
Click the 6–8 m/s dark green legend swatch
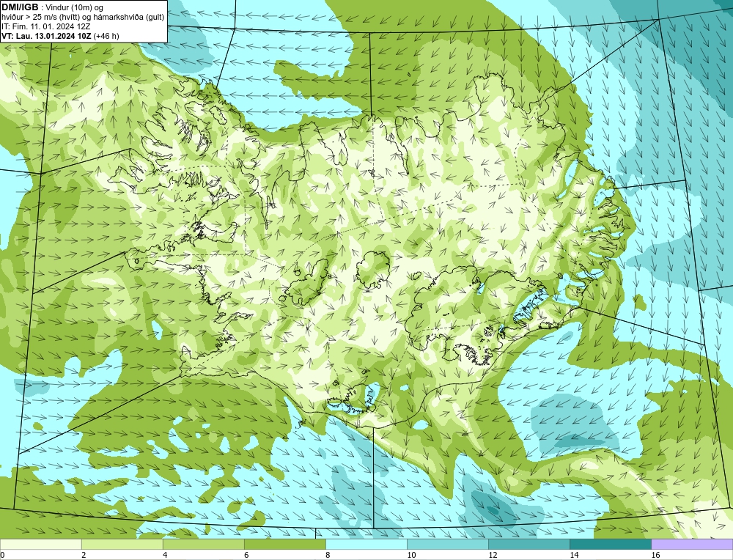[x=284, y=544]
